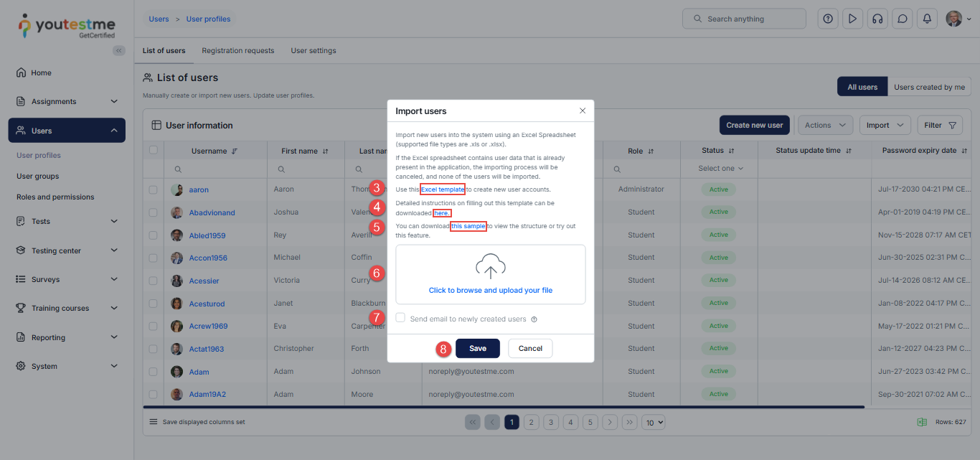Toggle the select-all users header checkbox

[153, 150]
